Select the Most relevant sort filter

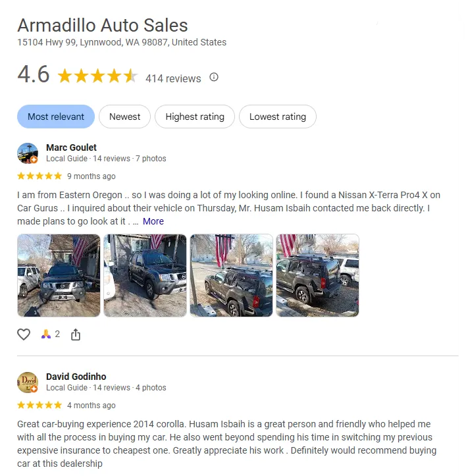click(x=56, y=117)
